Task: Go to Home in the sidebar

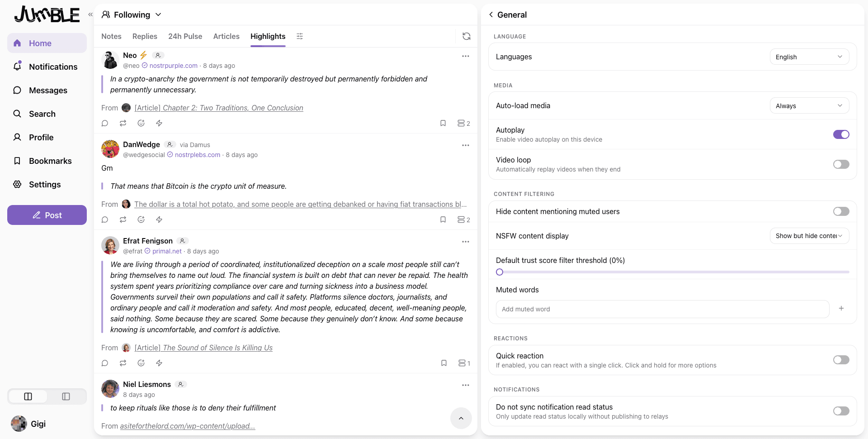Action: pos(47,43)
